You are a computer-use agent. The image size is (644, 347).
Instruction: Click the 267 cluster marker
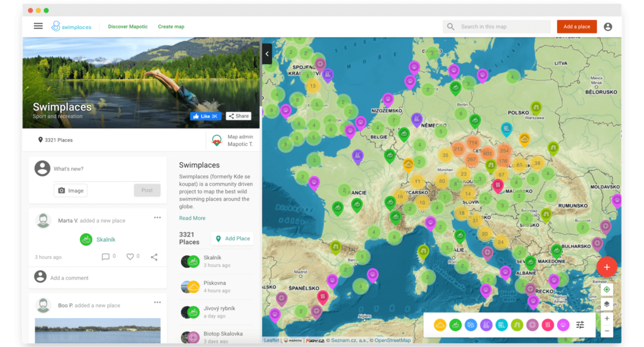click(x=472, y=160)
